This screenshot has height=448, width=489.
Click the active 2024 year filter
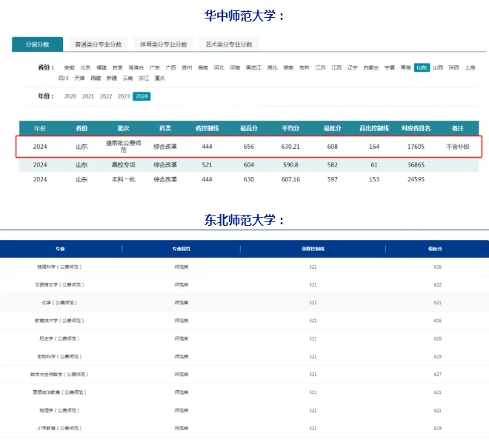(142, 96)
